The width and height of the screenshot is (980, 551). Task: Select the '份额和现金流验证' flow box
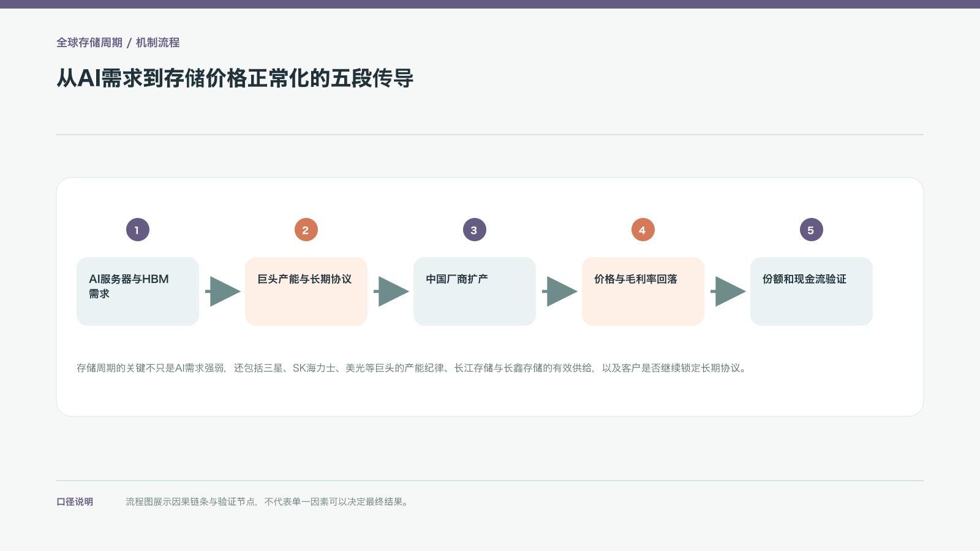[x=812, y=291]
